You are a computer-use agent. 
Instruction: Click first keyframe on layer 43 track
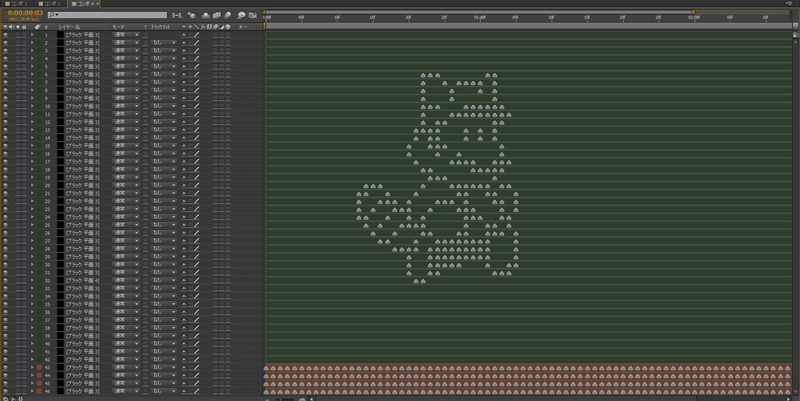[x=266, y=368]
